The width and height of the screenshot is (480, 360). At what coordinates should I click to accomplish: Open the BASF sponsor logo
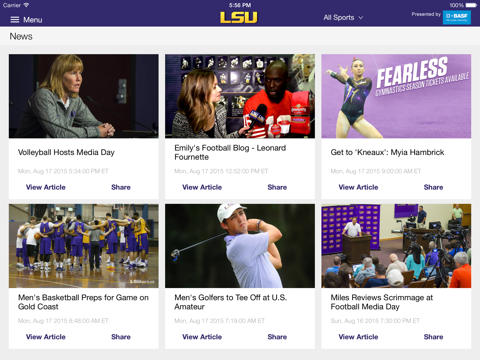457,17
